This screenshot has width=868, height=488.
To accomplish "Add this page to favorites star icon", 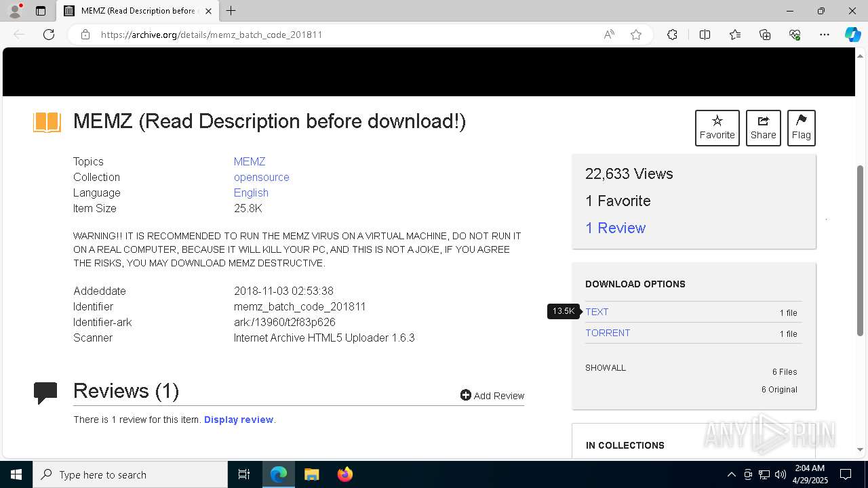I will [x=636, y=35].
